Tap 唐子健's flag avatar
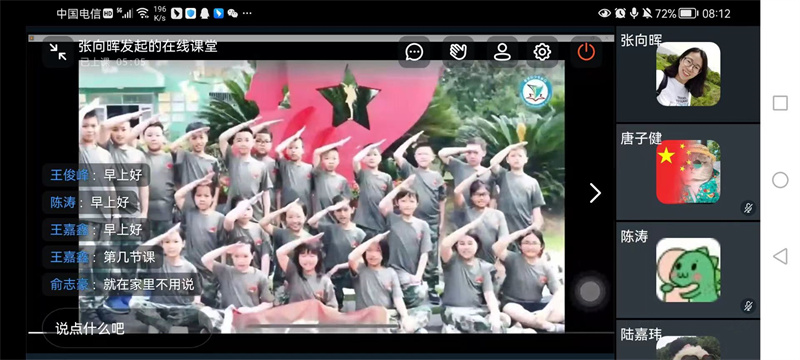This screenshot has width=800, height=360. click(688, 172)
